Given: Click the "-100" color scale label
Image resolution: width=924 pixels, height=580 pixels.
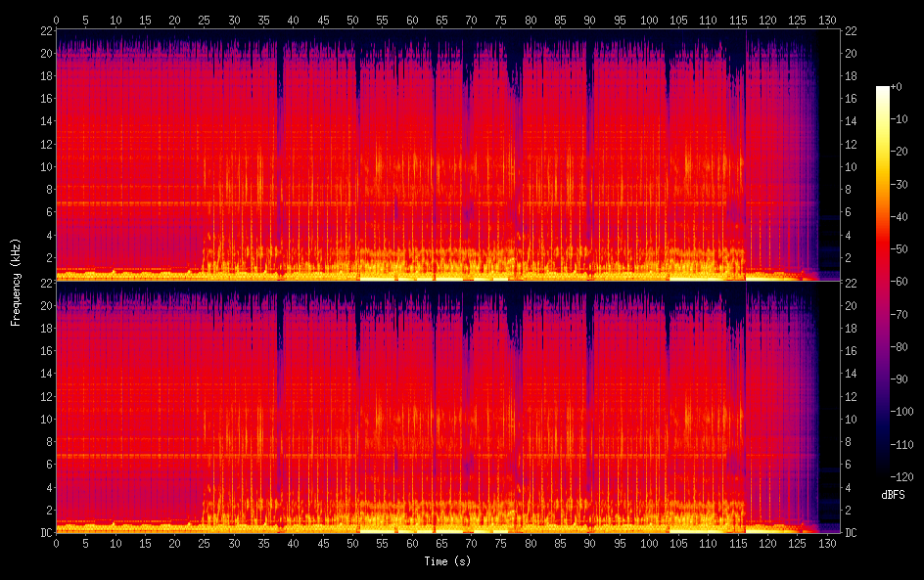Looking at the screenshot, I should [x=901, y=412].
